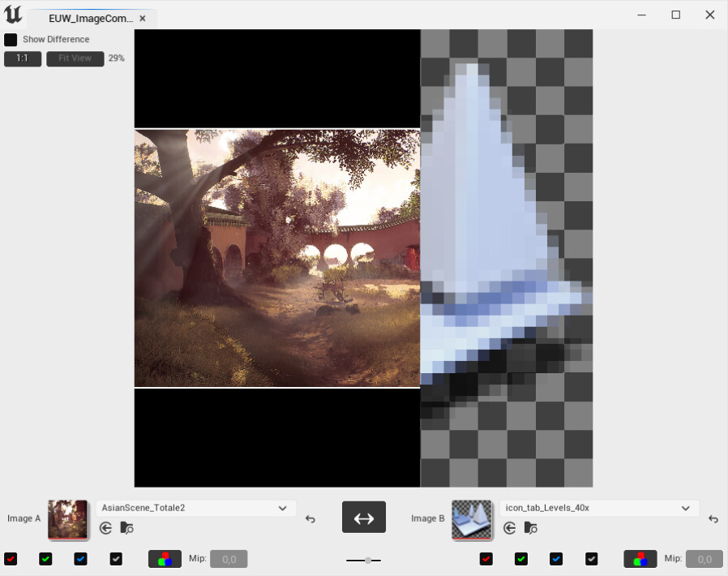Click the revert arrow beside Image A selector

click(310, 519)
